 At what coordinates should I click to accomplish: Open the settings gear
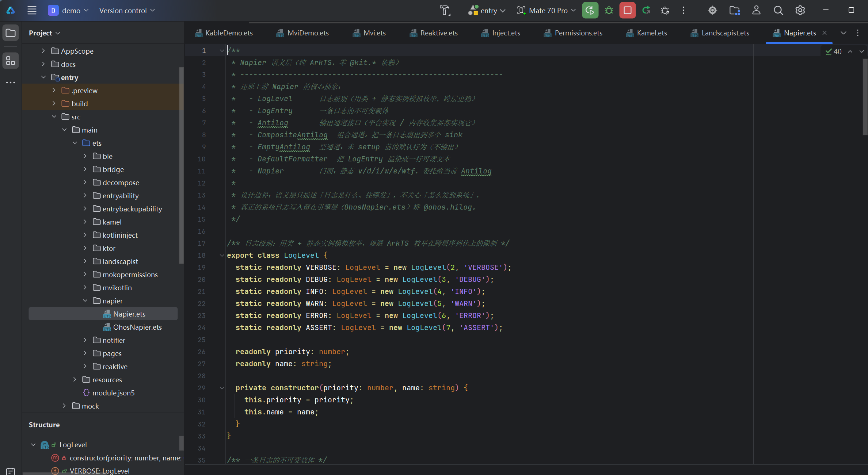pyautogui.click(x=800, y=10)
